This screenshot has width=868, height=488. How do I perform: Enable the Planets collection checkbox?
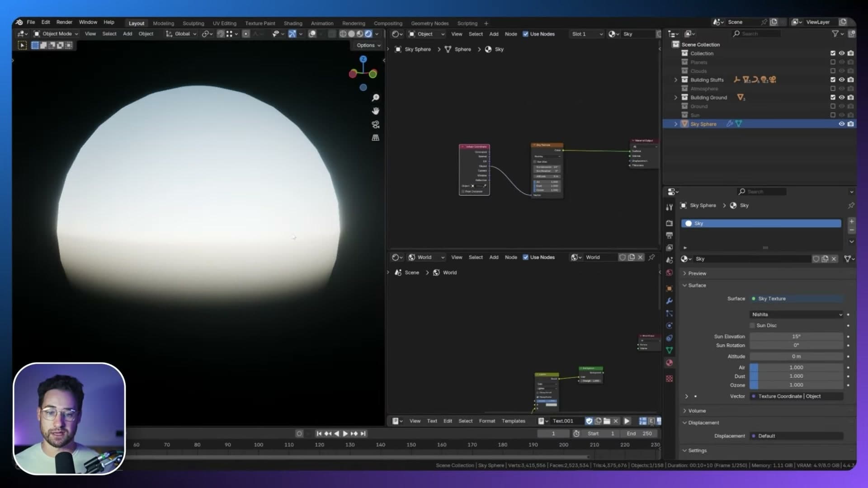click(833, 62)
